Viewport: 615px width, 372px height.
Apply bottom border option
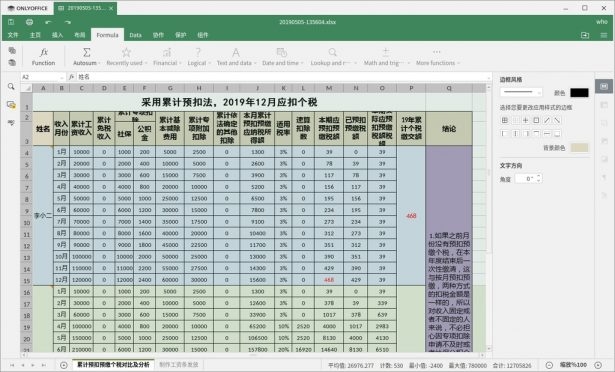click(x=557, y=134)
